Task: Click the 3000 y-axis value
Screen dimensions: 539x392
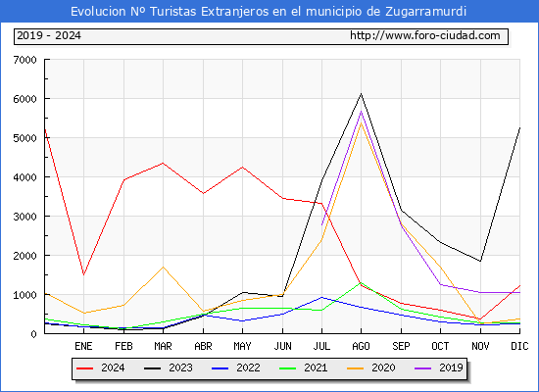Action: [24, 217]
